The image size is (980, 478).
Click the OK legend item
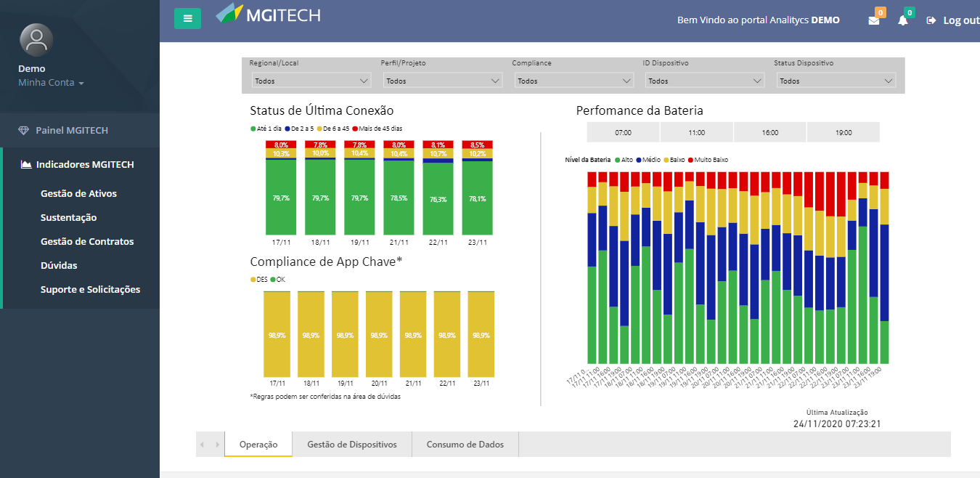(278, 280)
